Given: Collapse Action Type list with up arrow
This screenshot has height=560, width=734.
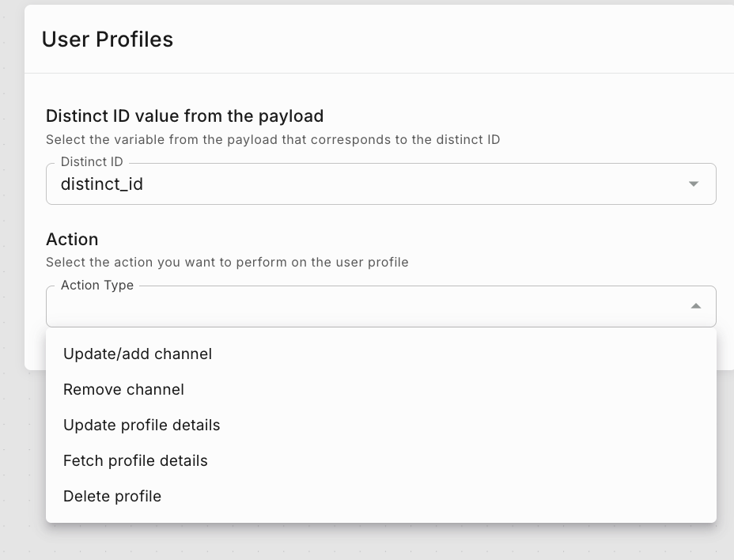Looking at the screenshot, I should pos(696,306).
